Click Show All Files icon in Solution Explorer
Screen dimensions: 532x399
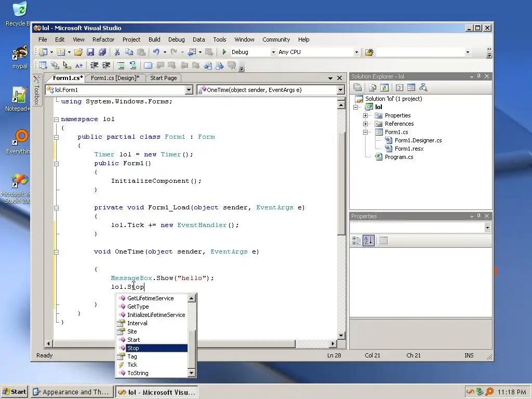373,87
